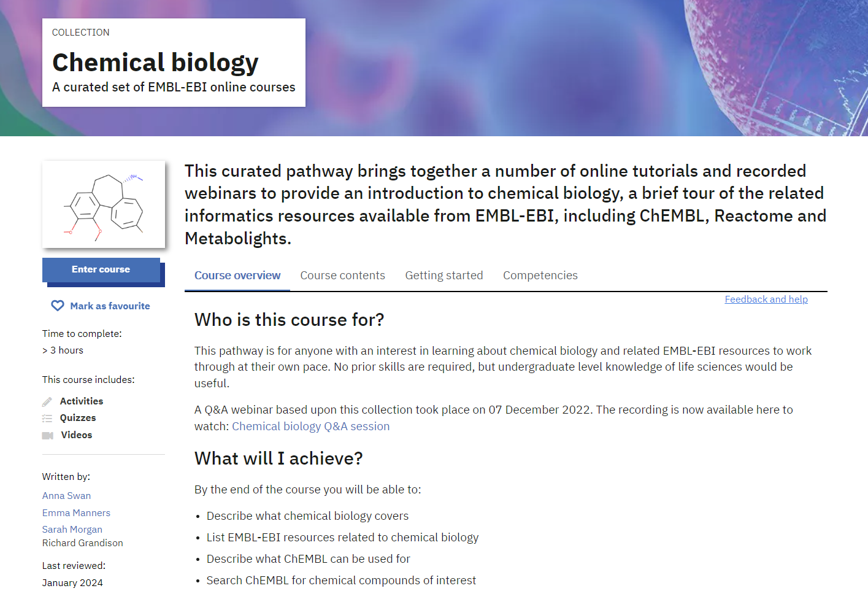Click the heart icon next to Mark as favourite
The image size is (868, 591).
tap(57, 305)
